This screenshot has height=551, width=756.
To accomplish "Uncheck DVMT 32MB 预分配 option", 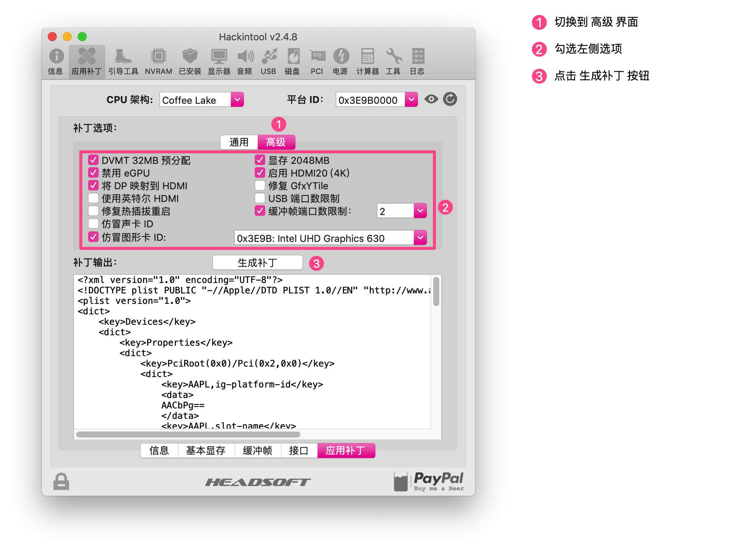I will click(93, 160).
